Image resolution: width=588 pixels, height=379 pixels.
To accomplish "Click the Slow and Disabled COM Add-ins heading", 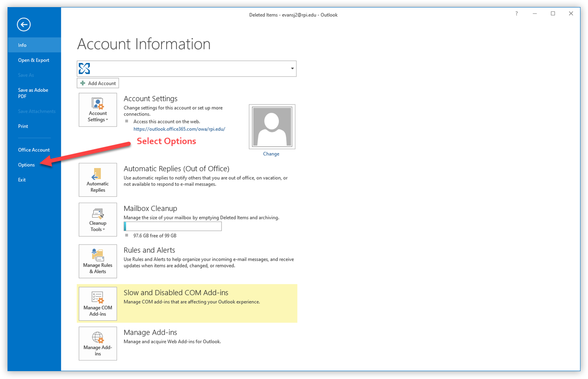I will [x=176, y=293].
